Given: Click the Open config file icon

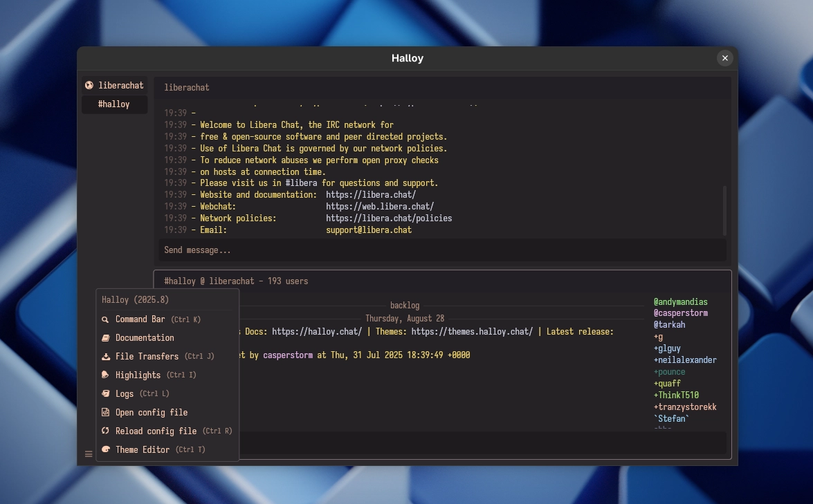Looking at the screenshot, I should coord(105,412).
